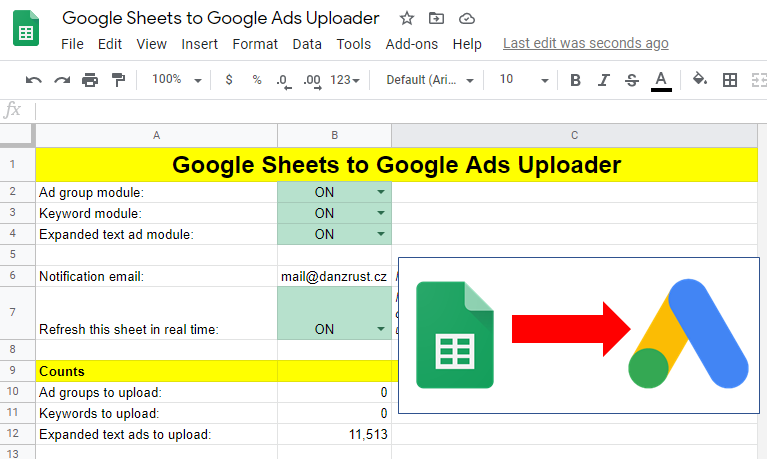
Task: Open fill color picker
Action: coord(700,79)
